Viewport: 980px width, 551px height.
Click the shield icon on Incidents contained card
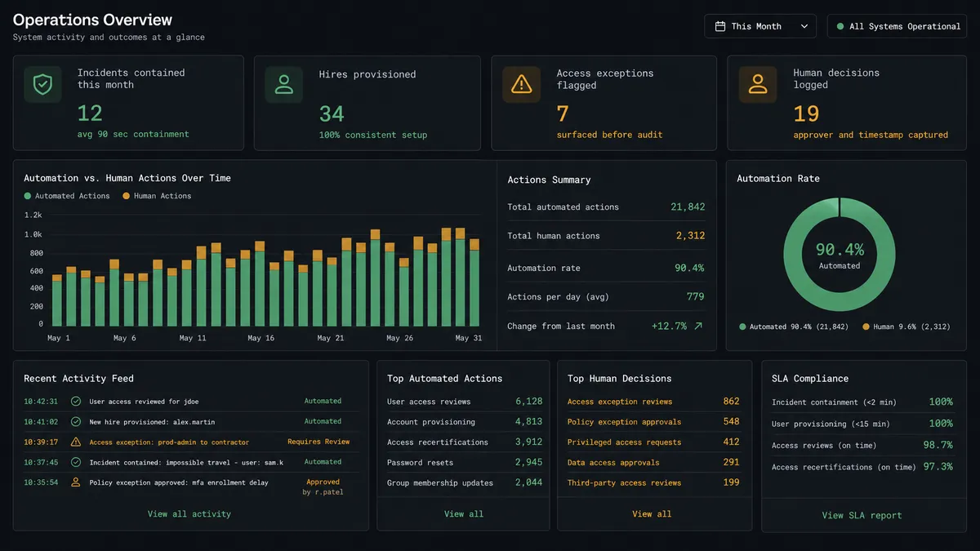click(x=42, y=84)
